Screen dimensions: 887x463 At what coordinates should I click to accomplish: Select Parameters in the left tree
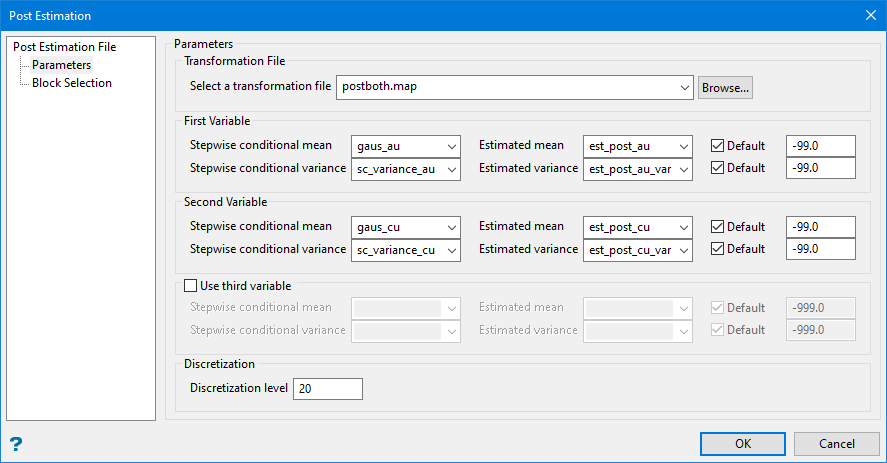tap(62, 65)
